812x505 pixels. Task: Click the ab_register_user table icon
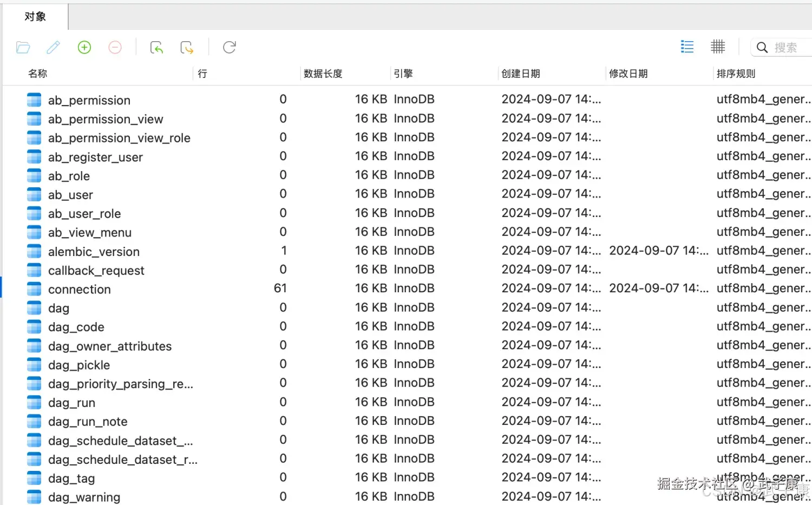pyautogui.click(x=34, y=156)
